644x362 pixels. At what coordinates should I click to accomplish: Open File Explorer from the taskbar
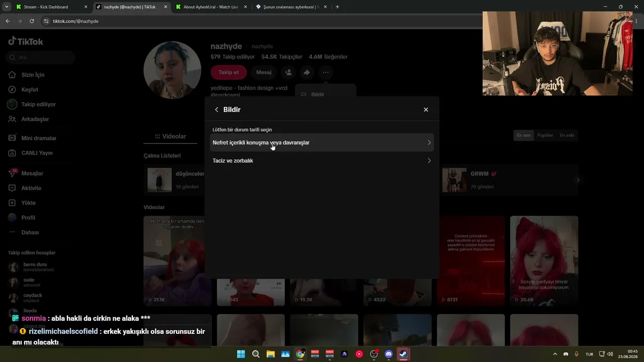271,354
